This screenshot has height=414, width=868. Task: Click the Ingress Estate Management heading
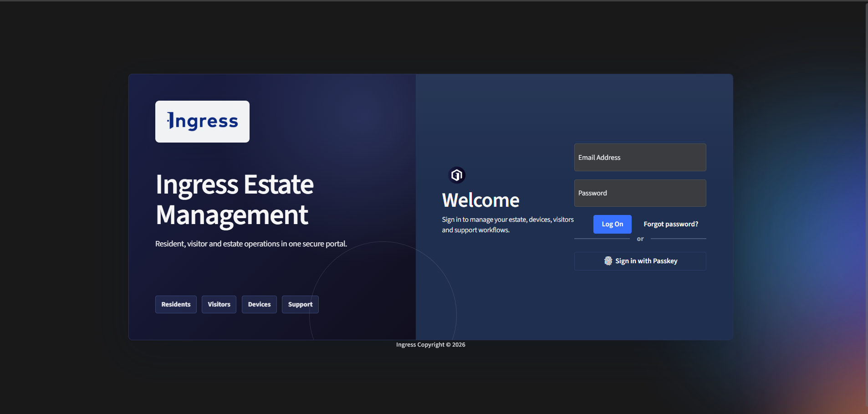pos(235,199)
